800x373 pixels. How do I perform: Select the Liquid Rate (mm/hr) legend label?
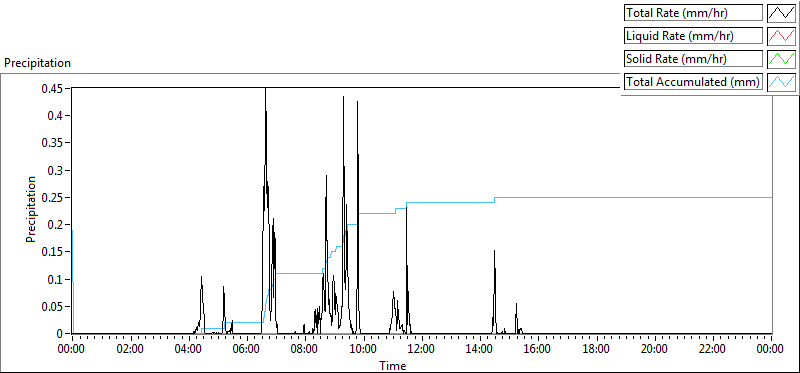693,36
